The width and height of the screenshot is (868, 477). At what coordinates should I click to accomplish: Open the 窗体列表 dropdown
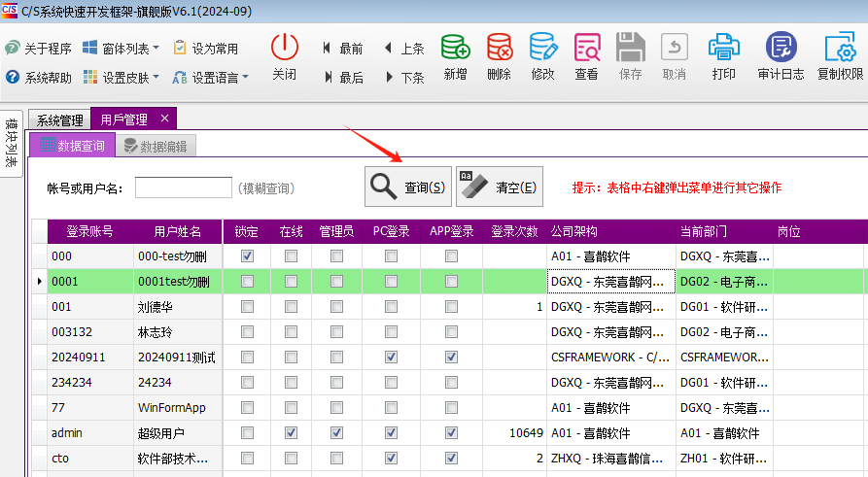pyautogui.click(x=121, y=49)
